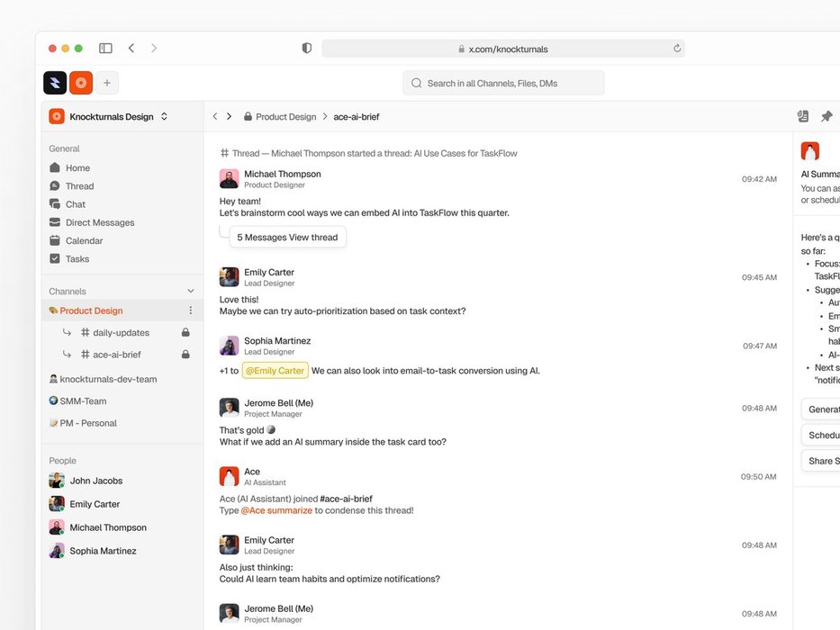840x630 pixels.
Task: Click the 5 Messages View thread button
Action: point(287,238)
